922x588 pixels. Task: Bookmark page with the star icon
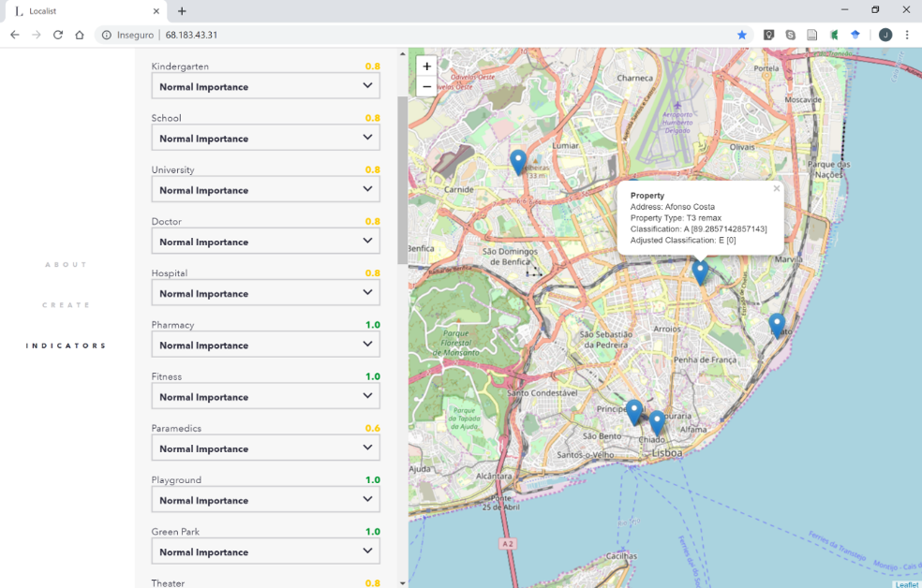click(x=742, y=35)
